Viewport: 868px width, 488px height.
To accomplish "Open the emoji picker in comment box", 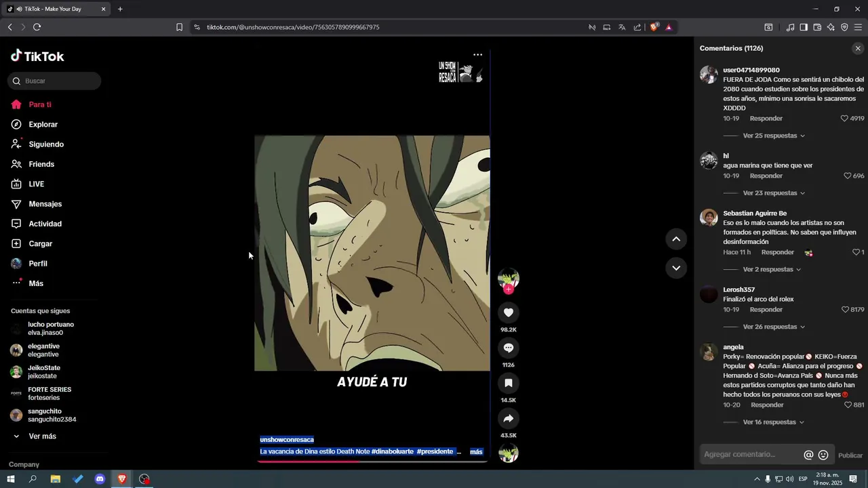I will click(x=823, y=455).
